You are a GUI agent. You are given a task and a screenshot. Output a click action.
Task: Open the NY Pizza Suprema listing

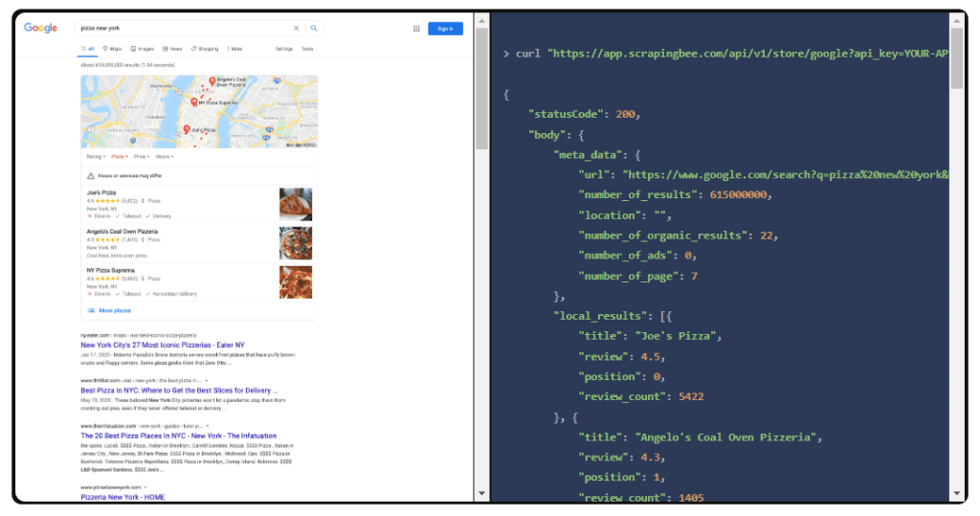point(111,270)
